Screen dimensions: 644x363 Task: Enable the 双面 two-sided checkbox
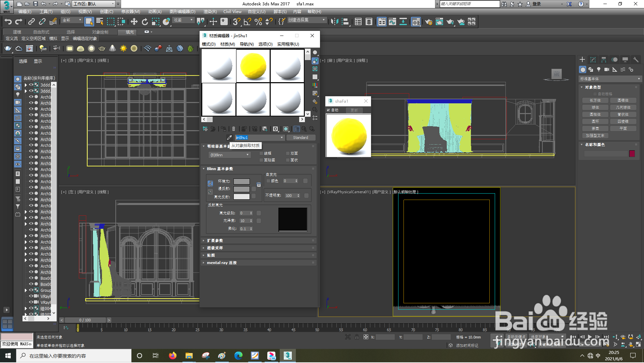pos(288,154)
